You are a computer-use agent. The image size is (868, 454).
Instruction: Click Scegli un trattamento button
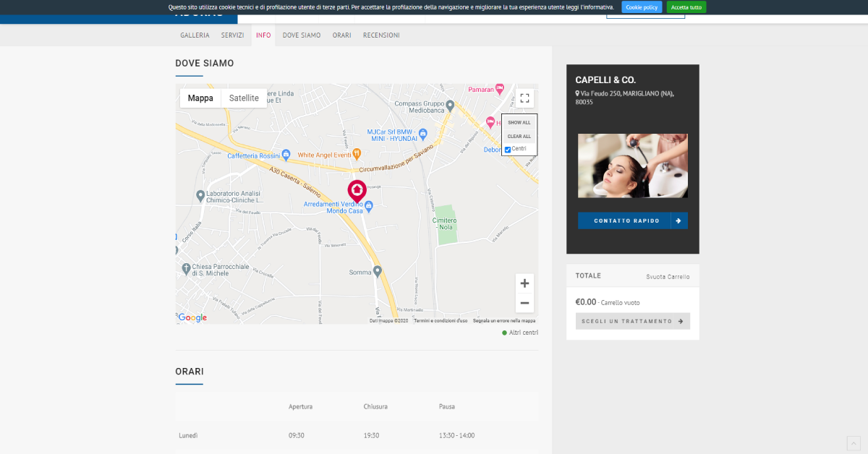tap(633, 321)
